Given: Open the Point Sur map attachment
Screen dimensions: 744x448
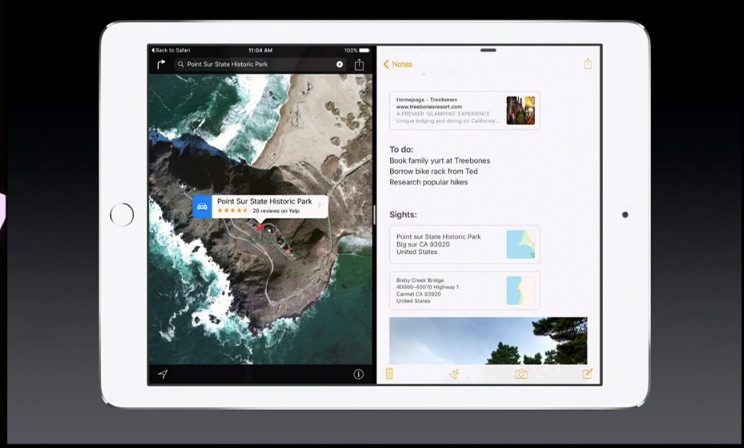Looking at the screenshot, I should pyautogui.click(x=464, y=244).
